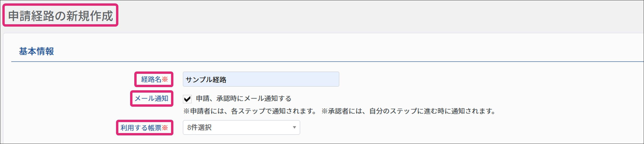The height and width of the screenshot is (144, 644).
Task: Click the note about 申請者 step notifications
Action: point(250,111)
